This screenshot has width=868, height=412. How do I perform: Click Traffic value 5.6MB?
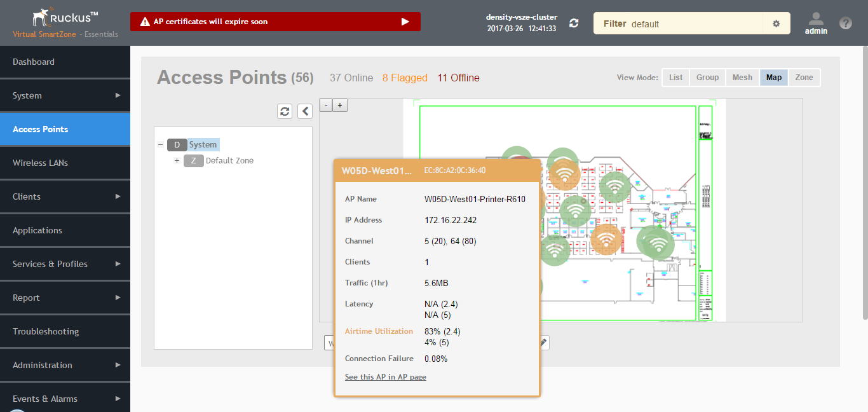[436, 283]
